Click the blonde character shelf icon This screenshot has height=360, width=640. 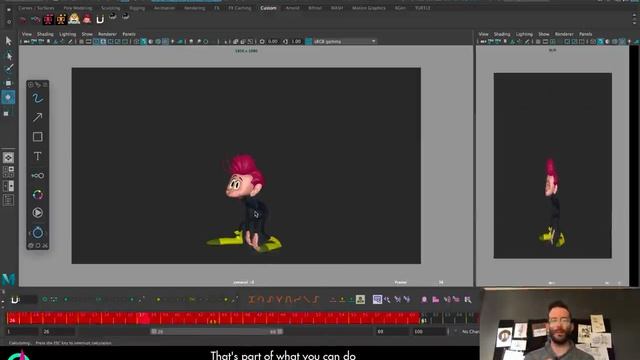tap(74, 18)
